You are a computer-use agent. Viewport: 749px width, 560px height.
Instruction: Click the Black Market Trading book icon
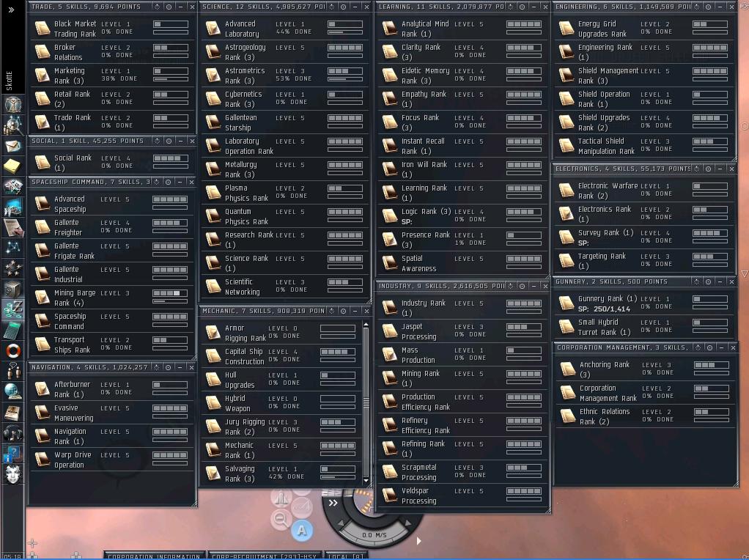click(43, 28)
